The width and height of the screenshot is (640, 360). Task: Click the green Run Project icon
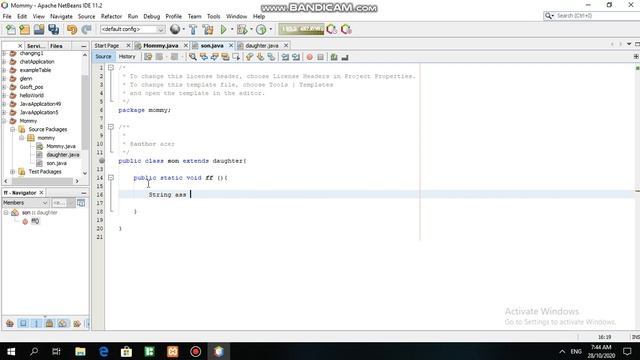click(x=223, y=29)
